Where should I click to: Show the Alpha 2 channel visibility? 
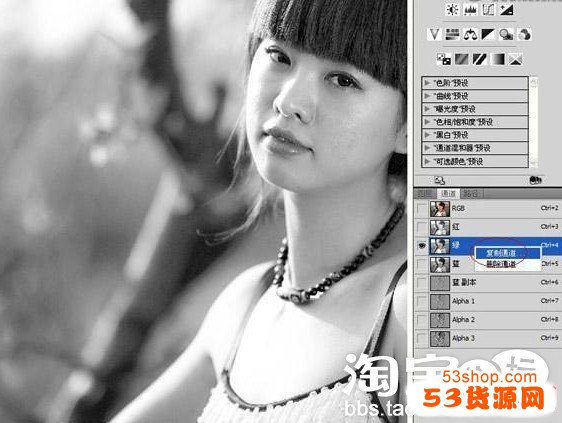(422, 320)
